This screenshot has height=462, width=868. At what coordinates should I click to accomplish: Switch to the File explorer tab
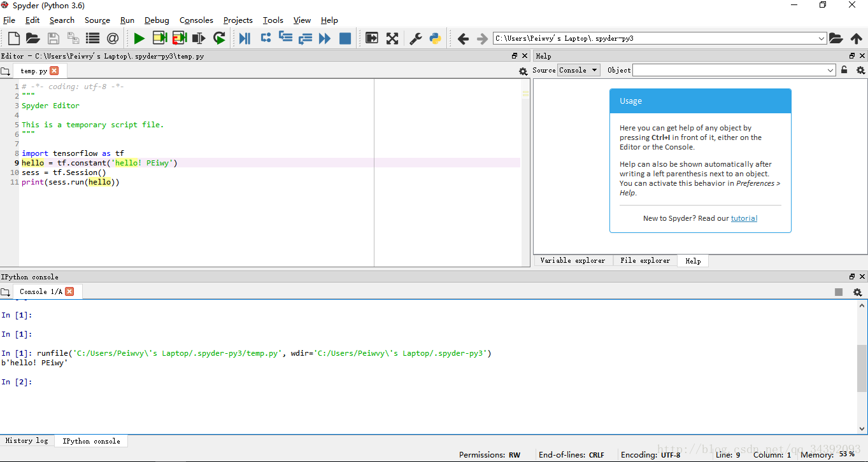(x=645, y=261)
